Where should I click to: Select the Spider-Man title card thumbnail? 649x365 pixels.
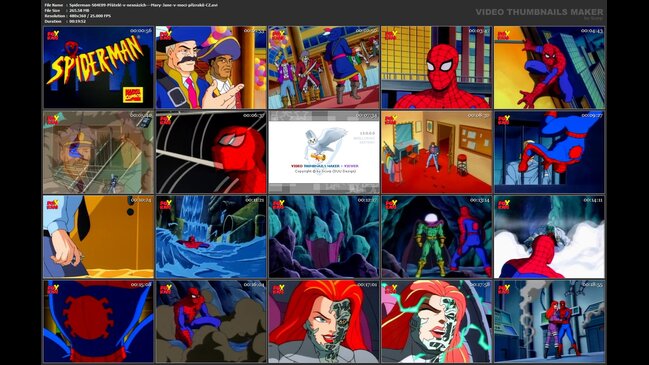click(99, 67)
